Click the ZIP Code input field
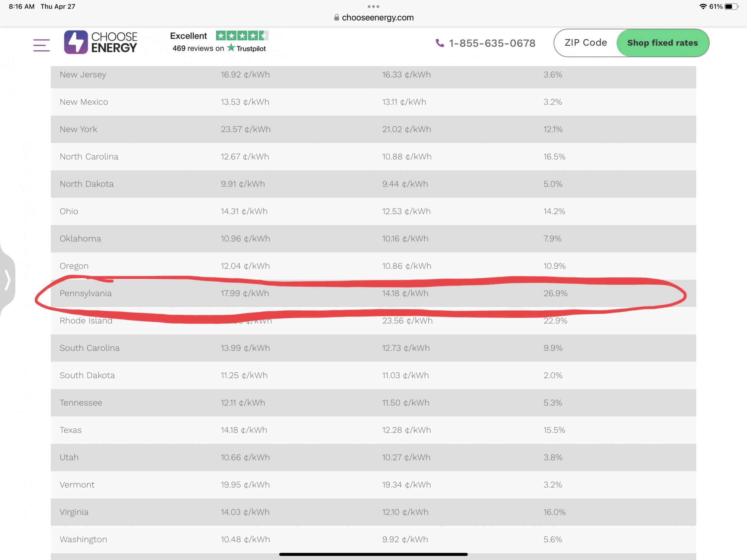The width and height of the screenshot is (747, 560). click(586, 43)
